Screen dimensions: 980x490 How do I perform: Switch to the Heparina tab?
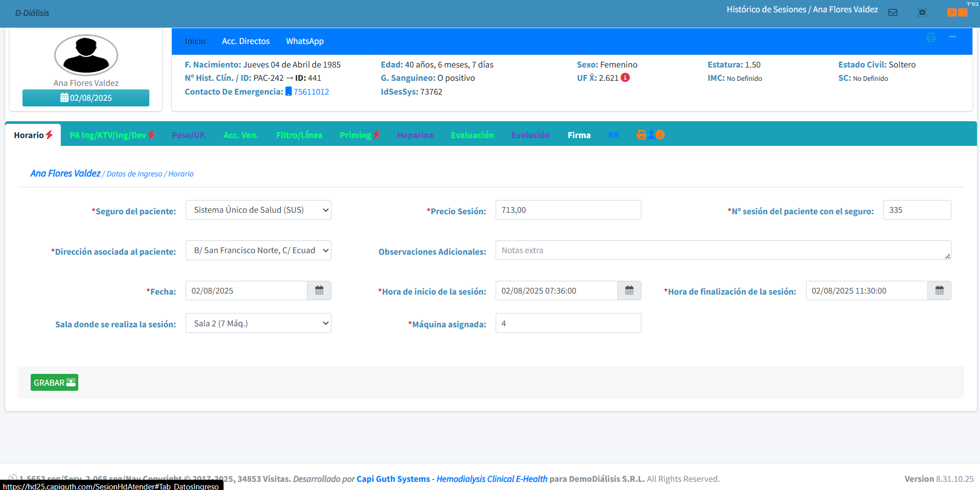point(415,135)
